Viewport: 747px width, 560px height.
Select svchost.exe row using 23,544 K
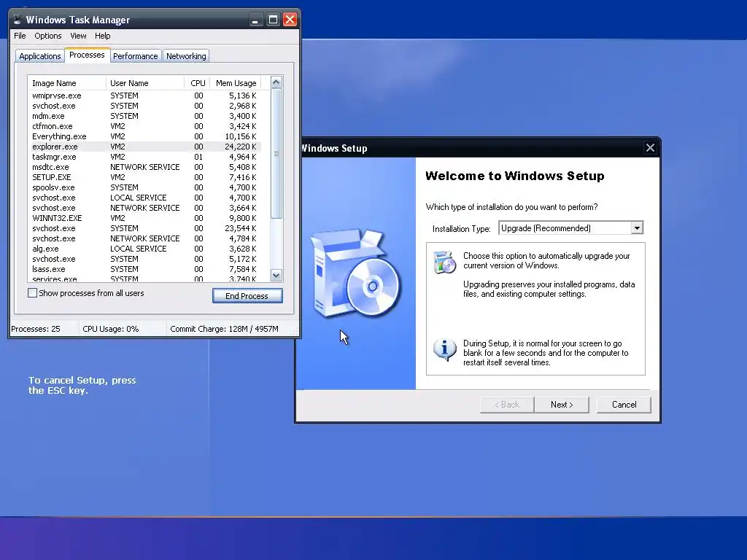tap(144, 228)
